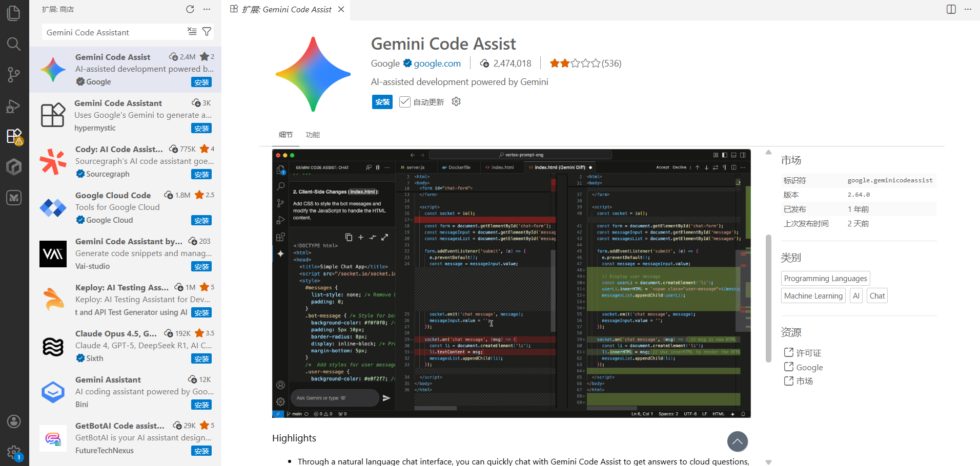Open the AI category tag
Screen dimensions: 980x466
(x=856, y=296)
